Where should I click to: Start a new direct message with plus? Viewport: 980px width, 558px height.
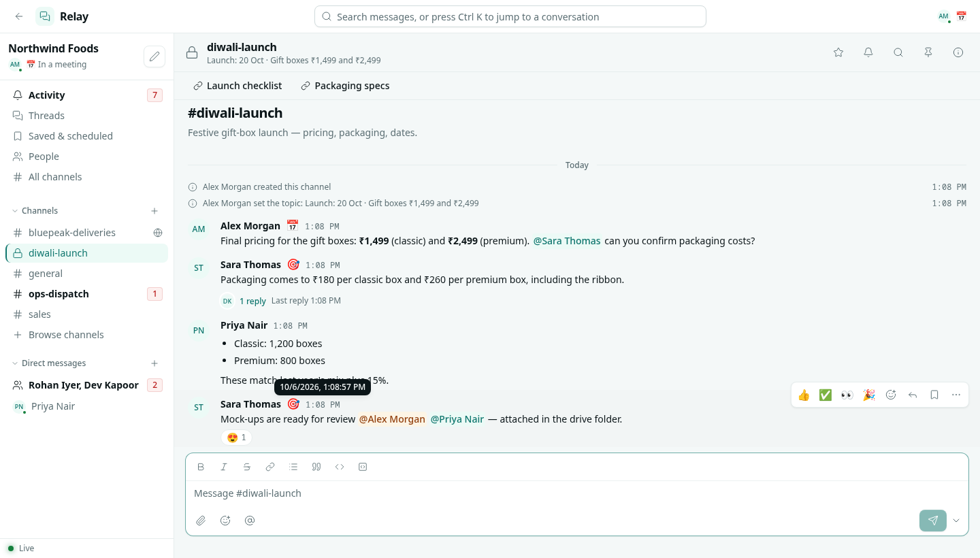[154, 363]
